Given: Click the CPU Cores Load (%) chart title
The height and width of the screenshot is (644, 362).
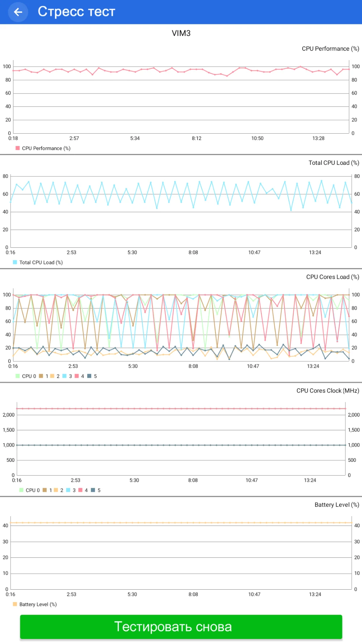Looking at the screenshot, I should [x=333, y=277].
